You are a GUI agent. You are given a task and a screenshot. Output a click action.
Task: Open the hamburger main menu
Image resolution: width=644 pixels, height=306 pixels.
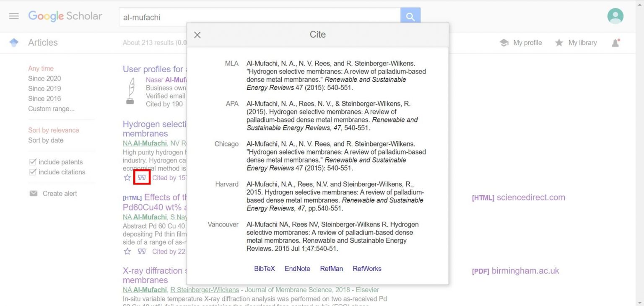[14, 16]
